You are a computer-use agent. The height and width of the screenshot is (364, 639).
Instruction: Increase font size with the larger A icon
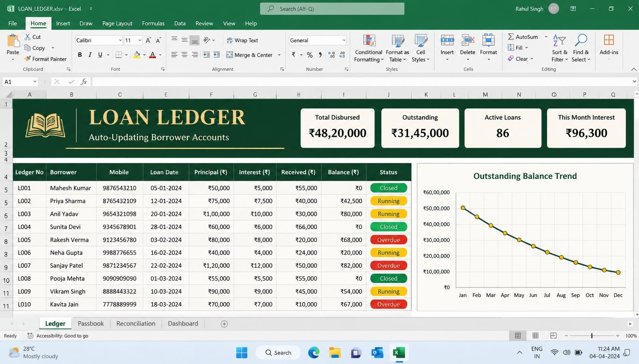tap(148, 40)
